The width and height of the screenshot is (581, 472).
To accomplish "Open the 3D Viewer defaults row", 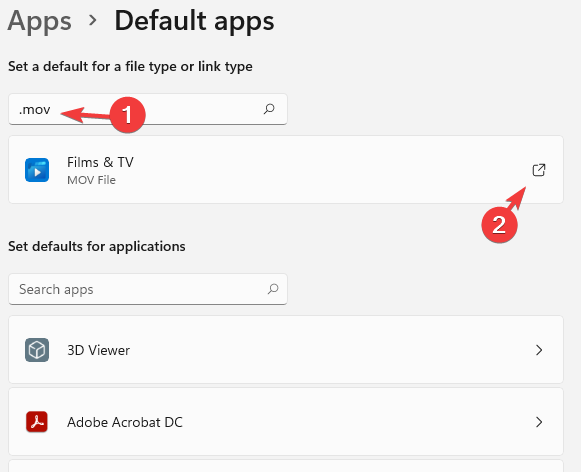I will pyautogui.click(x=286, y=349).
